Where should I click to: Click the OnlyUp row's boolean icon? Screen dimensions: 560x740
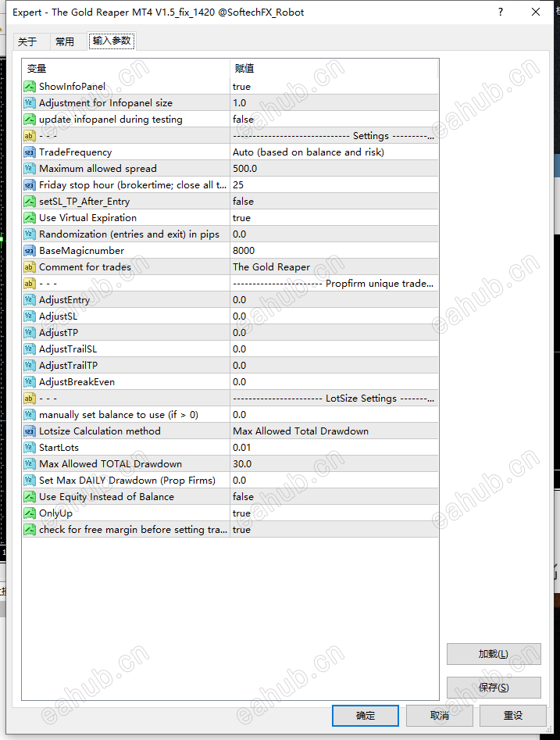point(30,513)
